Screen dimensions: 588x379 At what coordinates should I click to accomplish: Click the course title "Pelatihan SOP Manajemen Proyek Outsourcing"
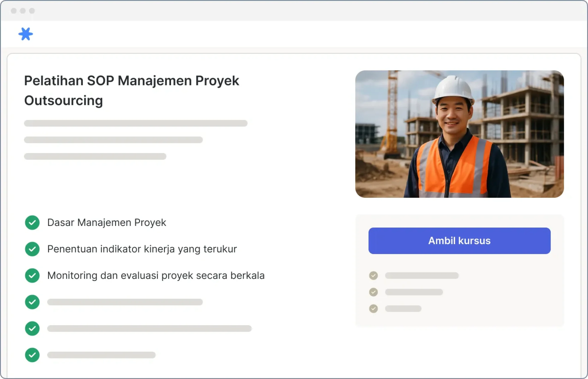click(x=131, y=91)
